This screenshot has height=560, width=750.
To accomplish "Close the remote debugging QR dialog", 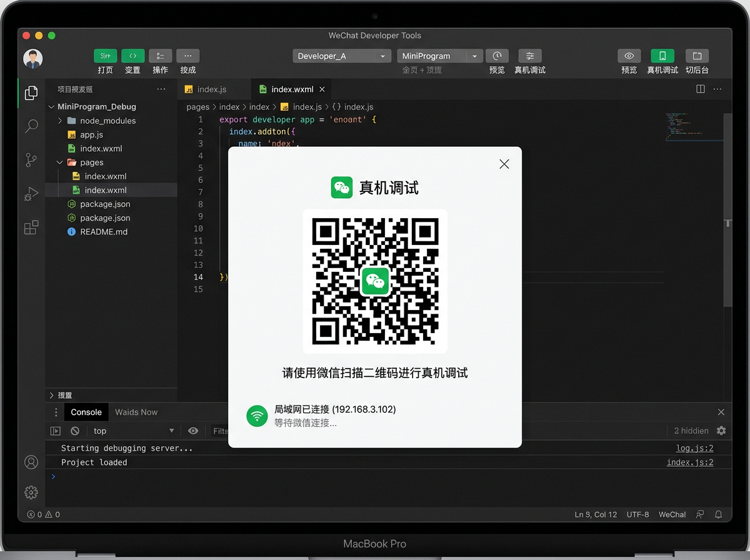I will point(504,164).
